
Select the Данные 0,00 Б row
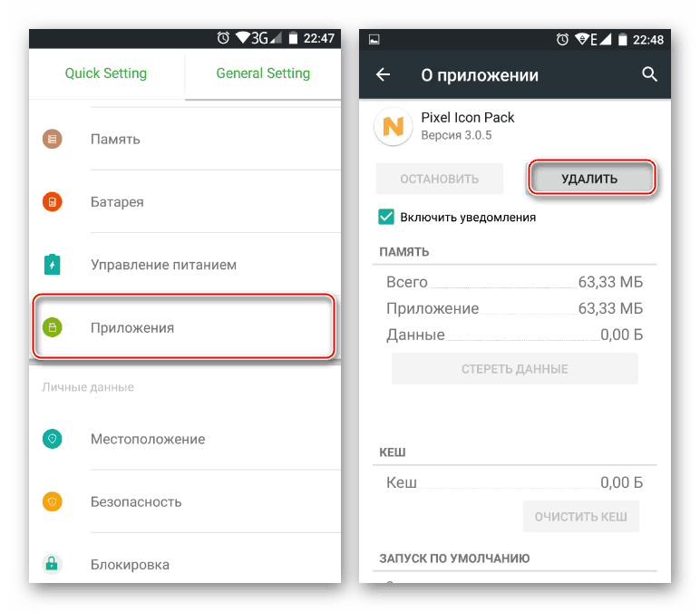(514, 335)
